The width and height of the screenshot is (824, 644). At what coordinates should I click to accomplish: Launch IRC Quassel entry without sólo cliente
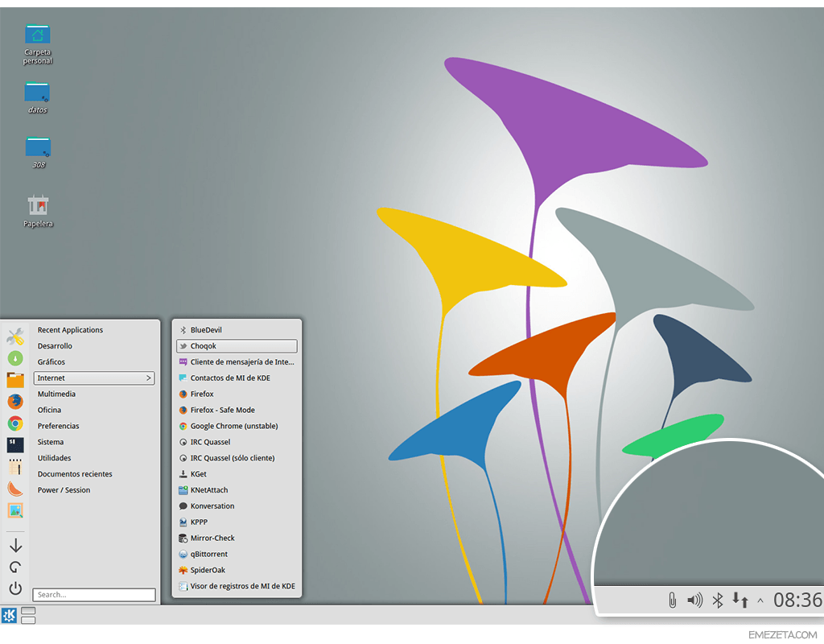click(237, 442)
